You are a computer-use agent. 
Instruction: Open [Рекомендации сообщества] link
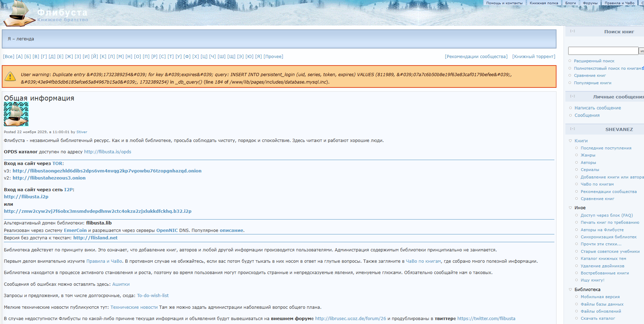476,57
